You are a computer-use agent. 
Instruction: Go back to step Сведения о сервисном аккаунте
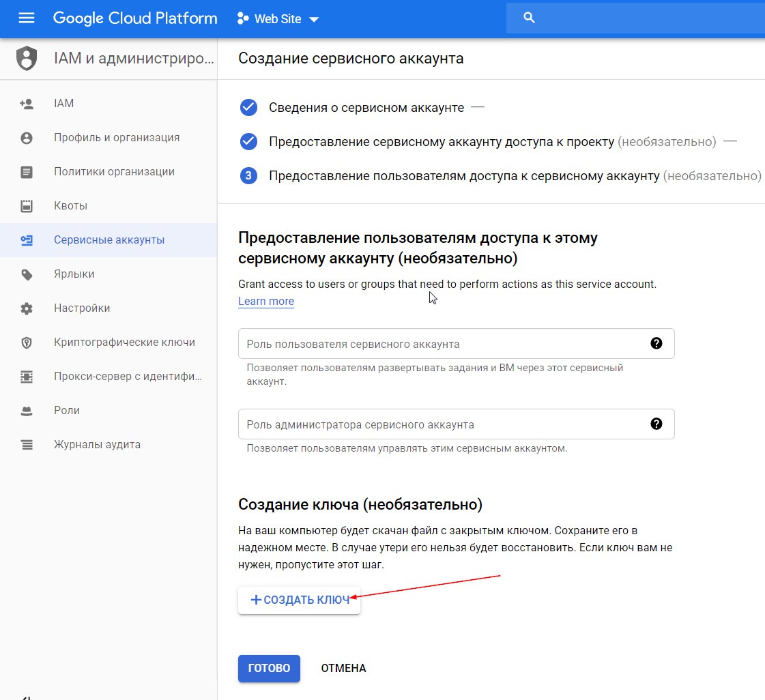(x=366, y=107)
